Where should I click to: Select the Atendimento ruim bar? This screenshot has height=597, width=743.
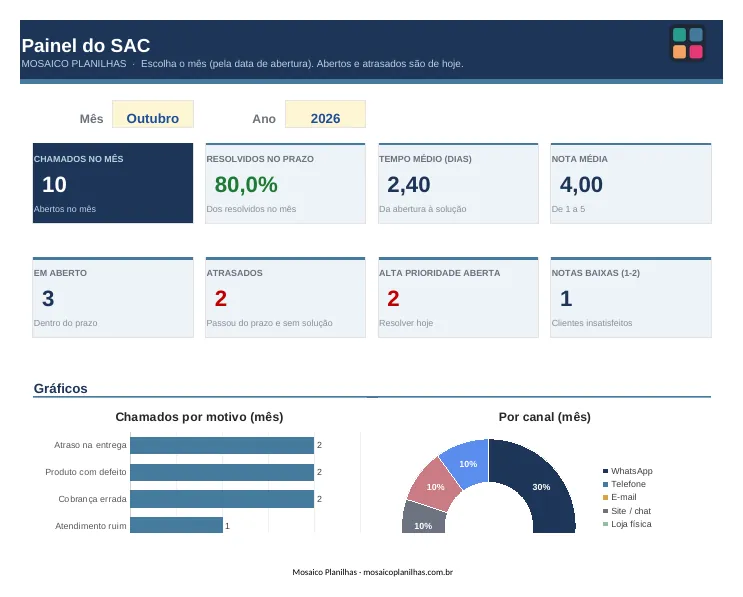(x=176, y=525)
